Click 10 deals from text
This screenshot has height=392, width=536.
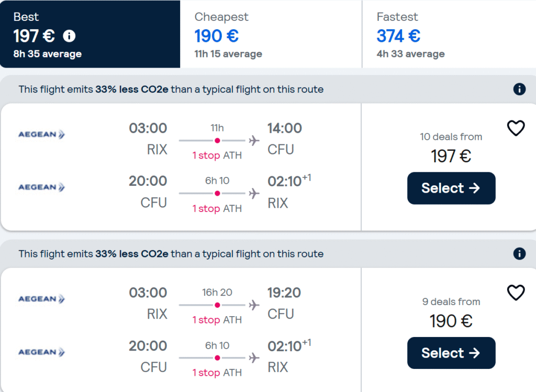(x=451, y=137)
